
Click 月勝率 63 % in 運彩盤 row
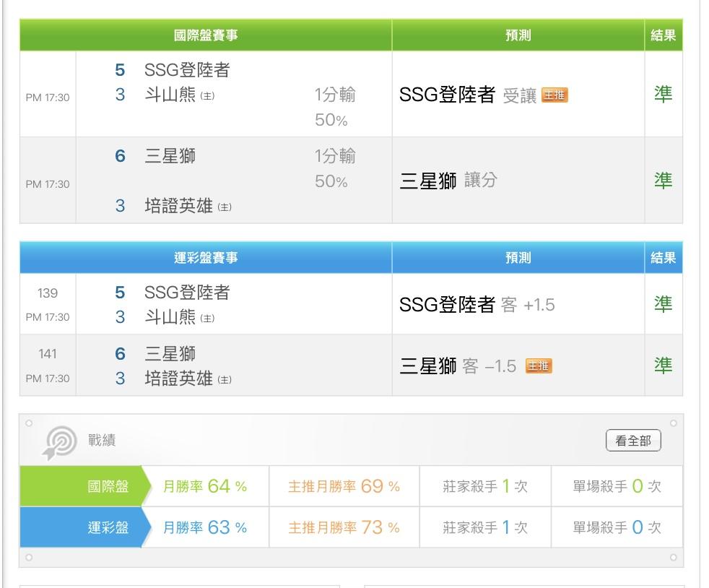(x=205, y=527)
